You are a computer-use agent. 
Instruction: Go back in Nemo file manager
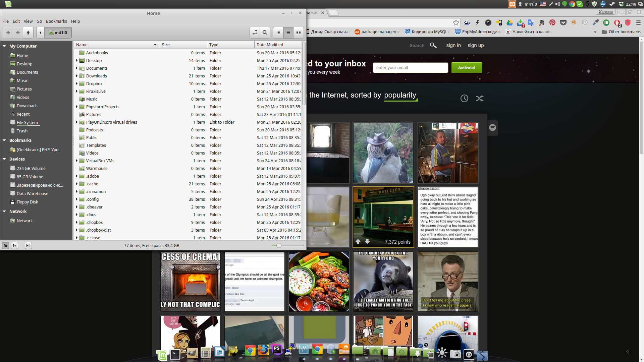[x=8, y=33]
